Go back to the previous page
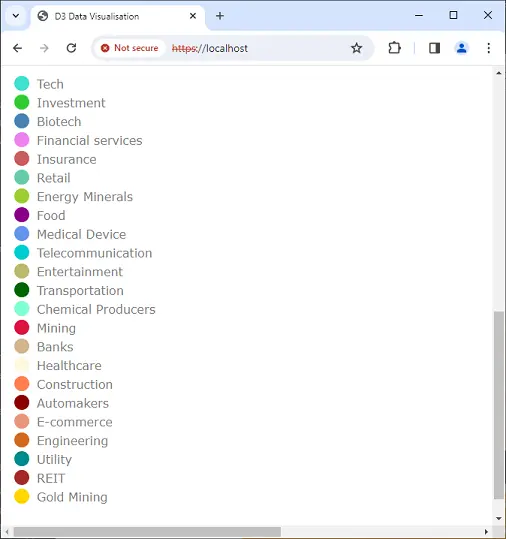The width and height of the screenshot is (506, 539). tap(18, 48)
